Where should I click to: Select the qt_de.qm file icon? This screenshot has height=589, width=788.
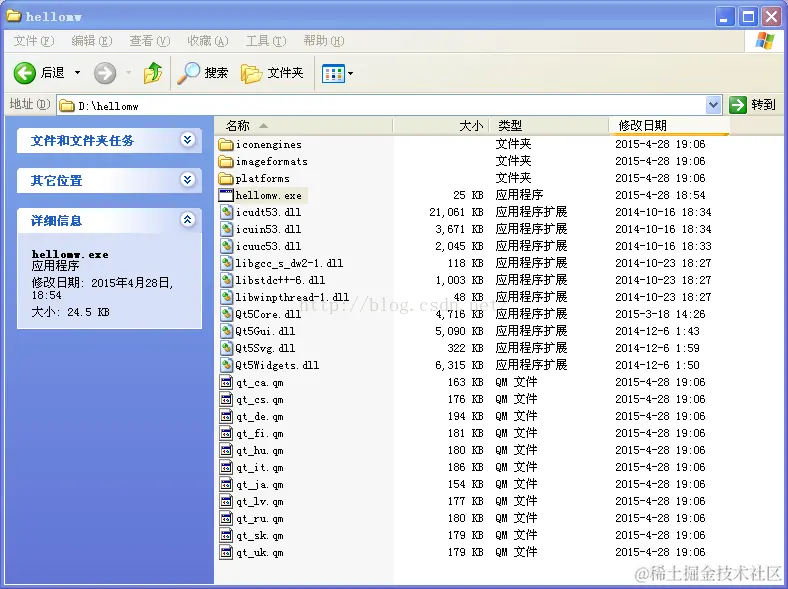pyautogui.click(x=226, y=417)
